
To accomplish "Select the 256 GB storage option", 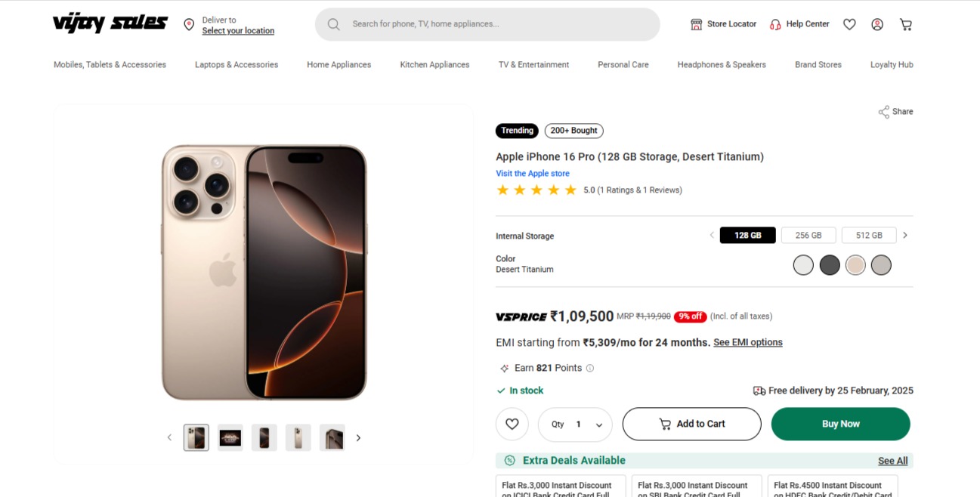I will [808, 236].
